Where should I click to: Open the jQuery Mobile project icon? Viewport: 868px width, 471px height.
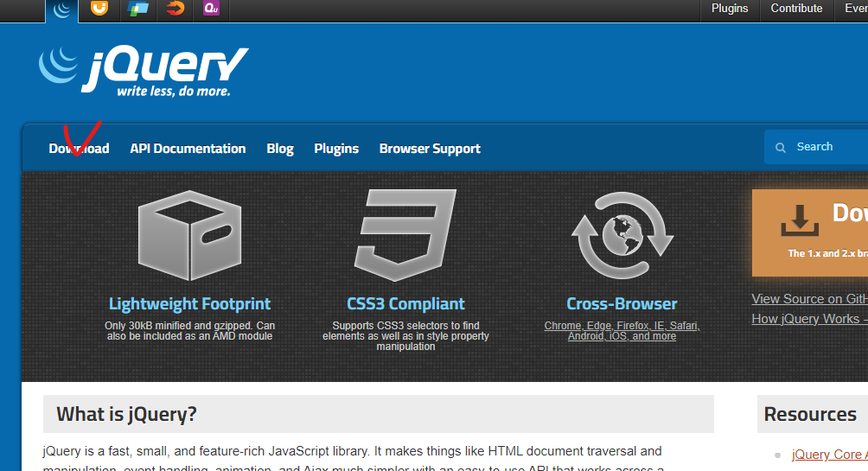(137, 9)
